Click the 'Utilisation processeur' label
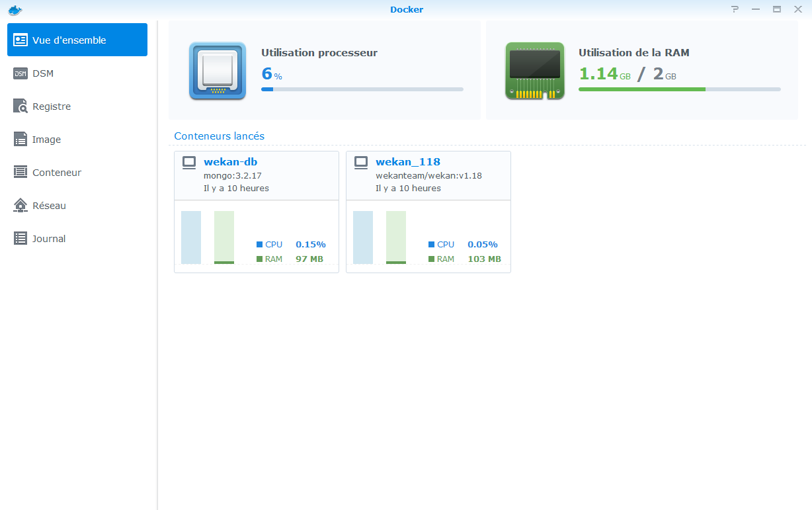Image resolution: width=812 pixels, height=510 pixels. click(319, 52)
